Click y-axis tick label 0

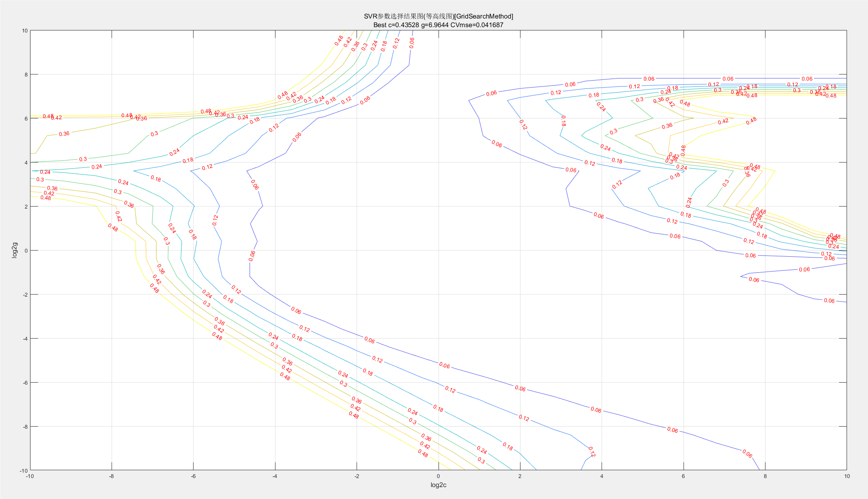tap(26, 251)
